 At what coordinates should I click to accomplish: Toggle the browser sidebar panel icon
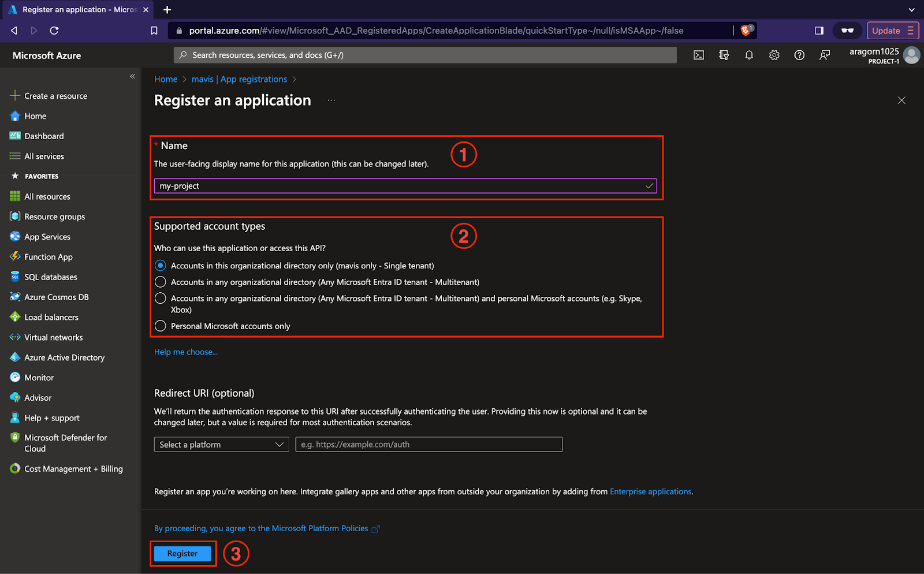[819, 31]
